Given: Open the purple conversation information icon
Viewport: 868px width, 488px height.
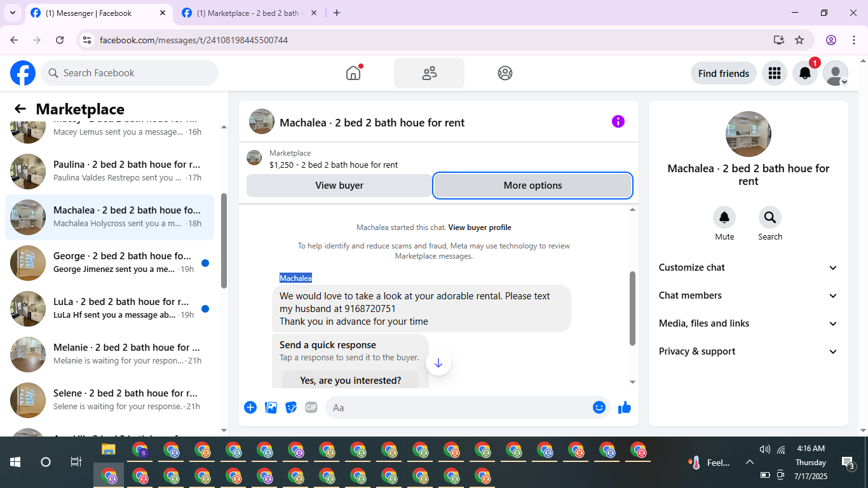Looking at the screenshot, I should tap(618, 121).
